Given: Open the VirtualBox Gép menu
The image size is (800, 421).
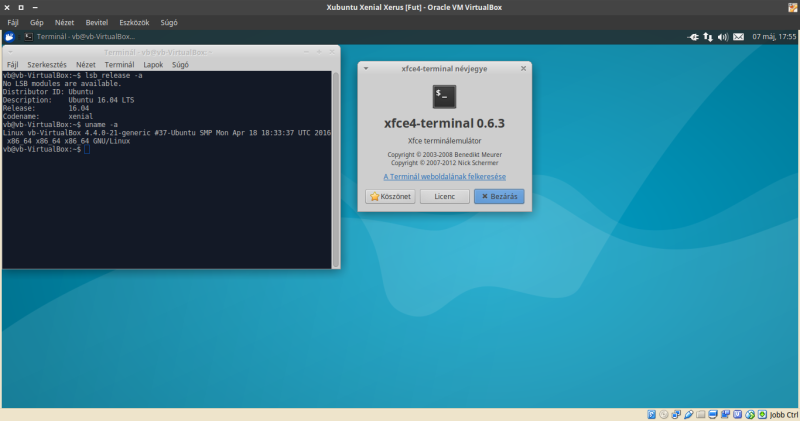Looking at the screenshot, I should [37, 22].
